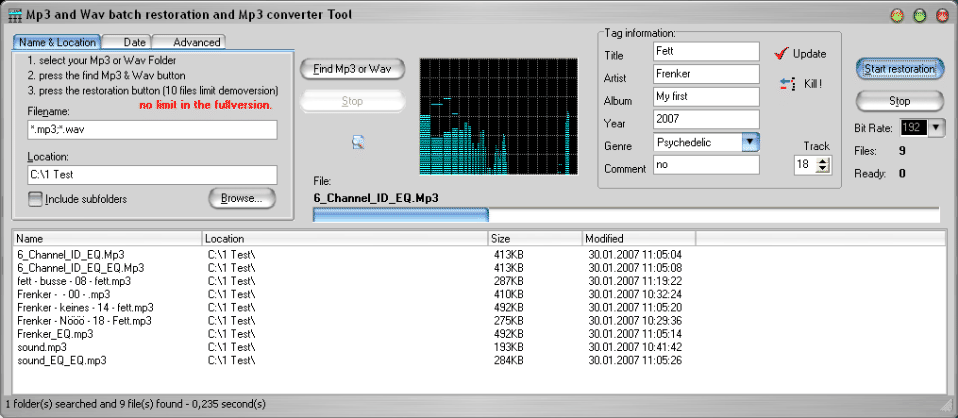Click the file restoration progress bar
Screen dimensions: 958x418
coord(625,214)
